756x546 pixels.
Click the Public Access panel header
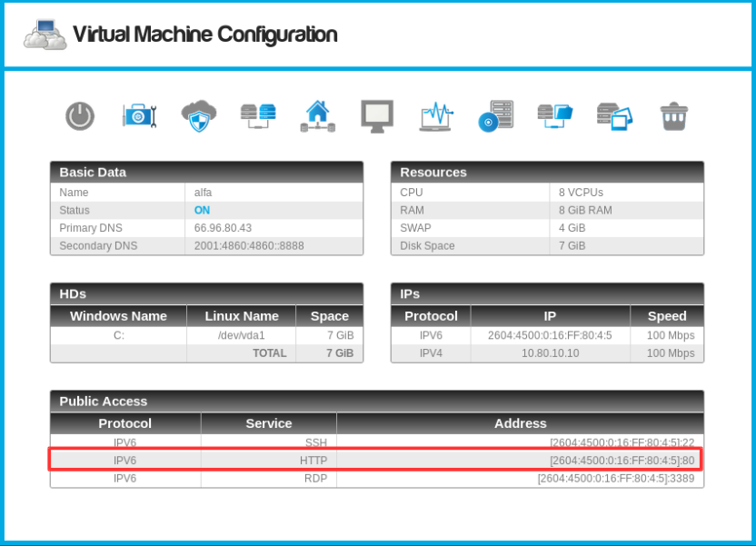(x=377, y=401)
